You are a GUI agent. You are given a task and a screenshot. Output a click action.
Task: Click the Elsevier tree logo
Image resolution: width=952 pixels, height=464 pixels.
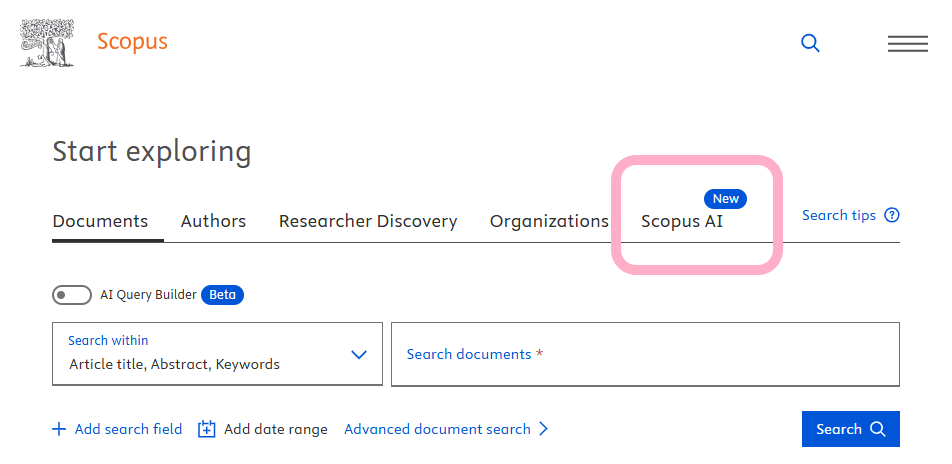tap(47, 43)
